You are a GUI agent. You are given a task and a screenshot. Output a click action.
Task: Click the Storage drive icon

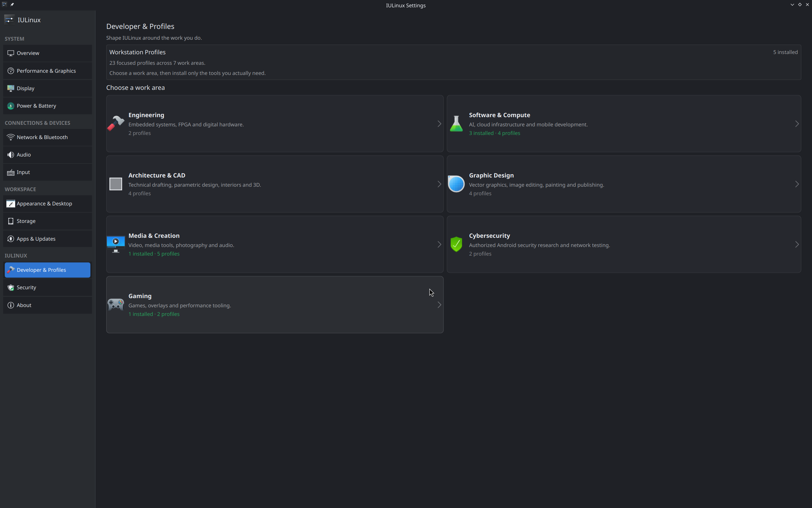tap(11, 221)
